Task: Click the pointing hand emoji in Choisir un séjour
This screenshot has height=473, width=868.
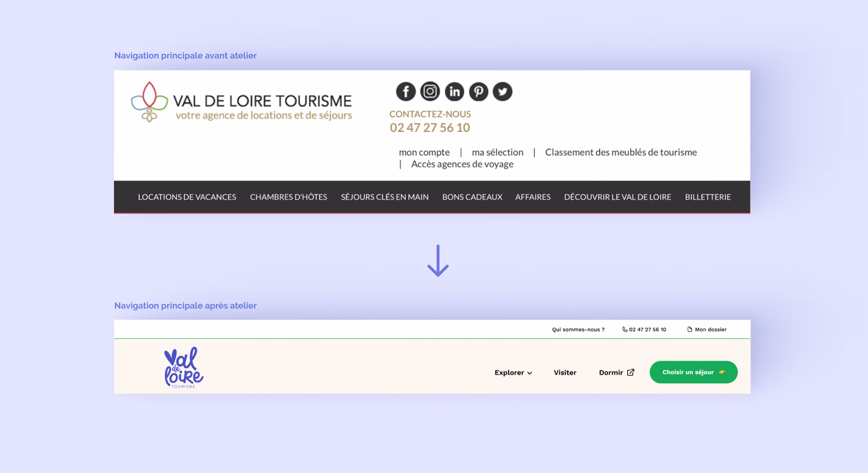Action: (722, 372)
